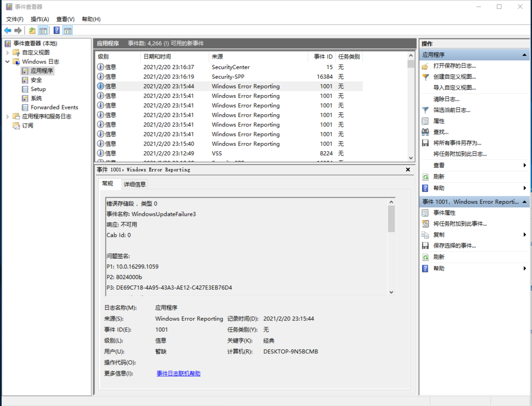Click the up-one-level folder toolbar icon
This screenshot has height=406, width=532.
32,30
